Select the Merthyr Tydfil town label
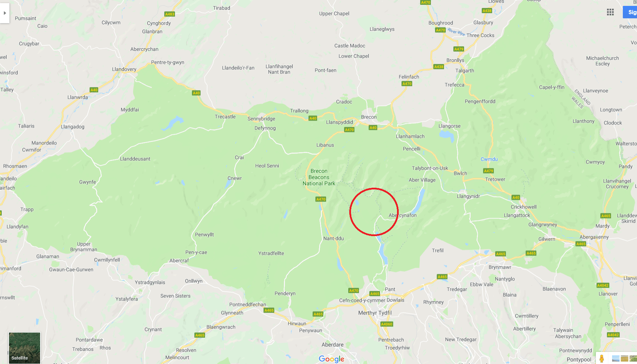Image resolution: width=637 pixels, height=364 pixels. [375, 313]
